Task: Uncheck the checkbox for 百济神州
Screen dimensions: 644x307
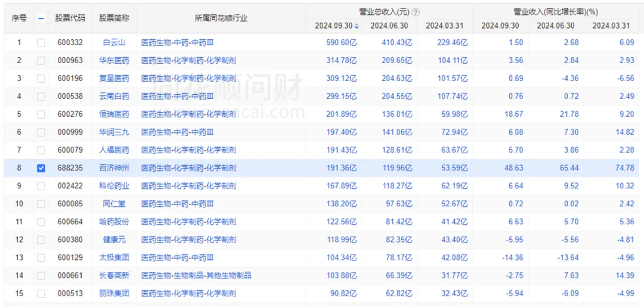Action: (41, 168)
